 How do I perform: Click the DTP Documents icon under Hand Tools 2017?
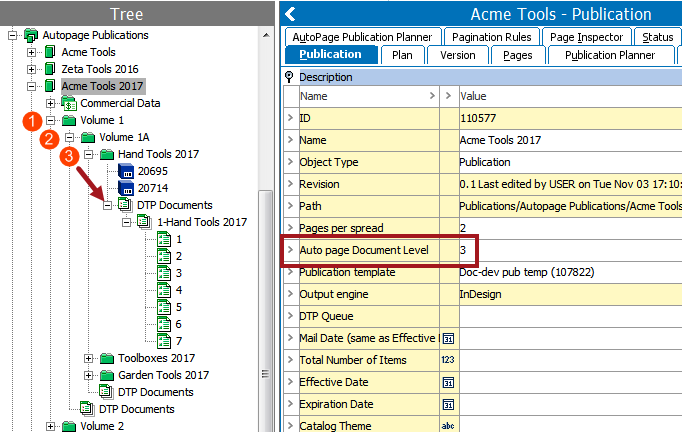pyautogui.click(x=125, y=205)
